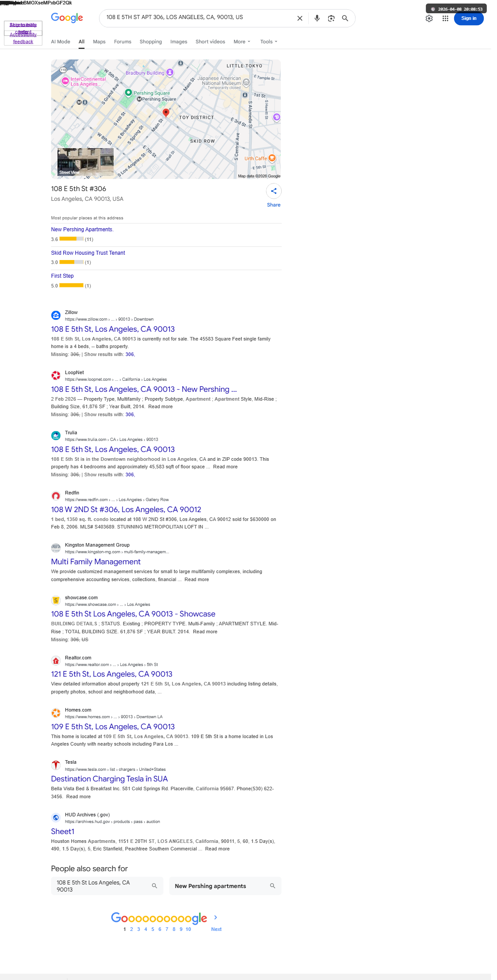Submit search with magnifying glass icon

[345, 18]
